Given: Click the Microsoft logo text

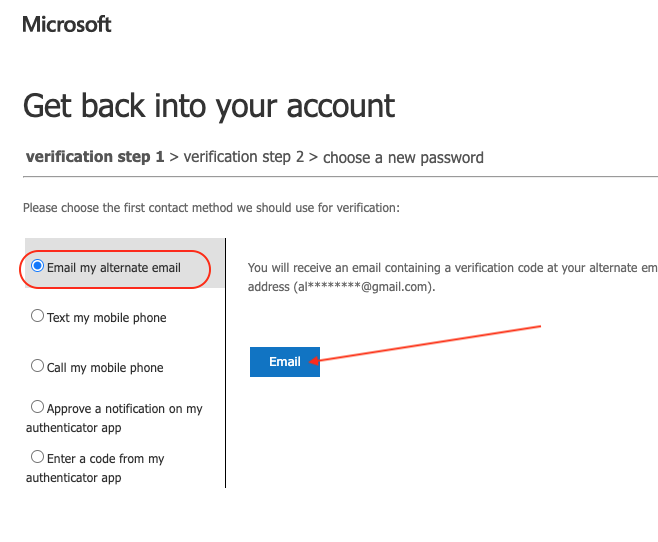Looking at the screenshot, I should (x=67, y=24).
